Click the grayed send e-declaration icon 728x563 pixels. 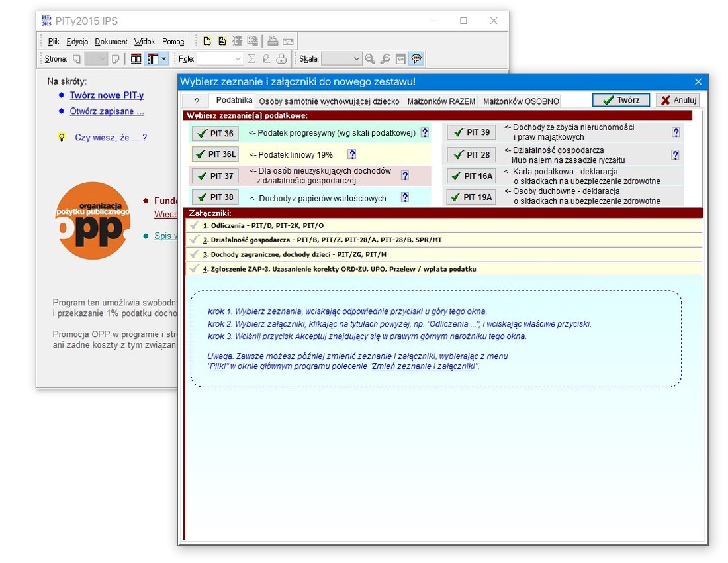288,41
